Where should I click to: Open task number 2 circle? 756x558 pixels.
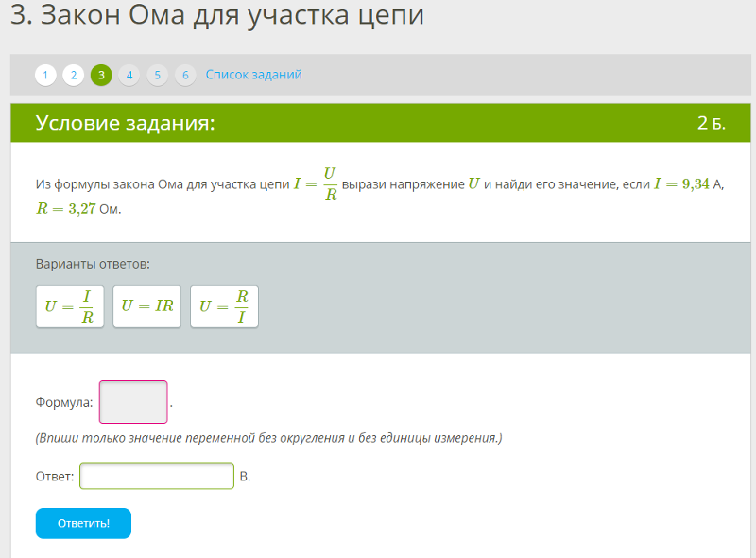[74, 75]
